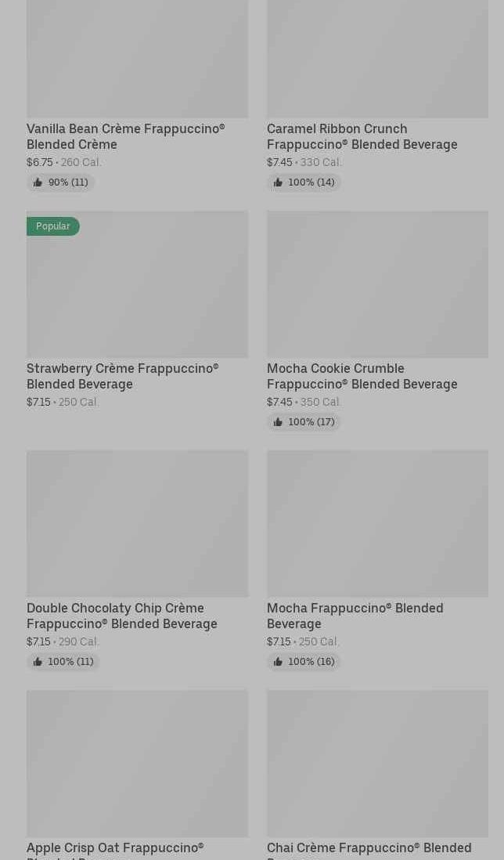This screenshot has width=504, height=860.
Task: Click thumbs-up icon under Mocha Cookie Crumble Frappuccino
Action: pyautogui.click(x=278, y=422)
